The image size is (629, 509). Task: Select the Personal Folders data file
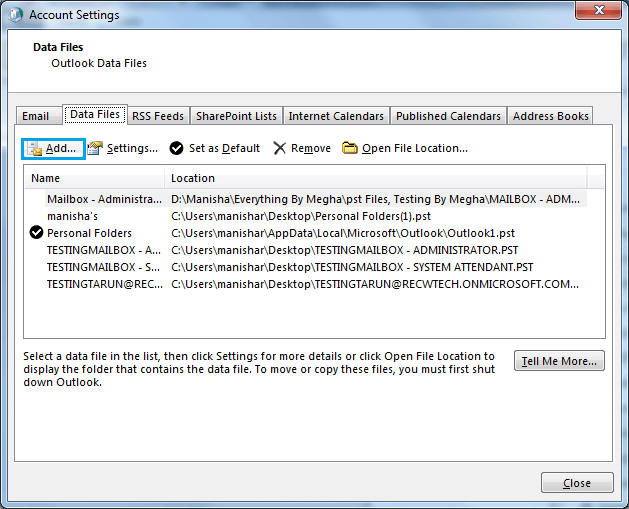click(306, 233)
